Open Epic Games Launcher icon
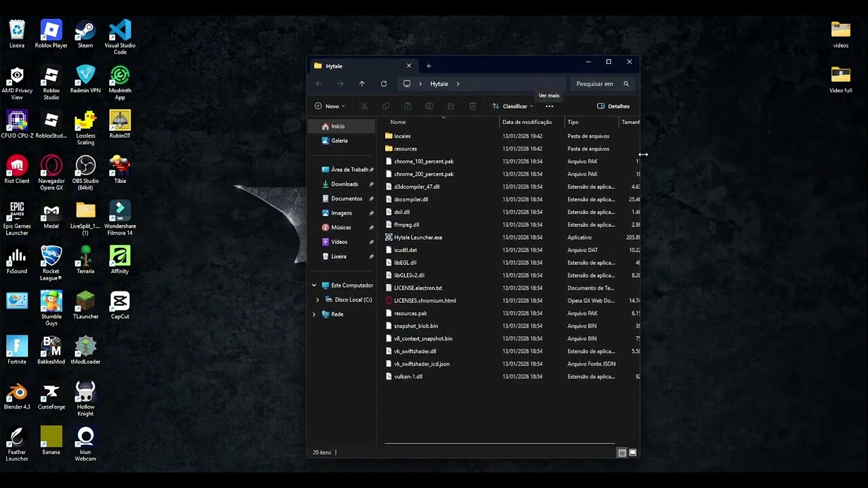 [x=17, y=219]
